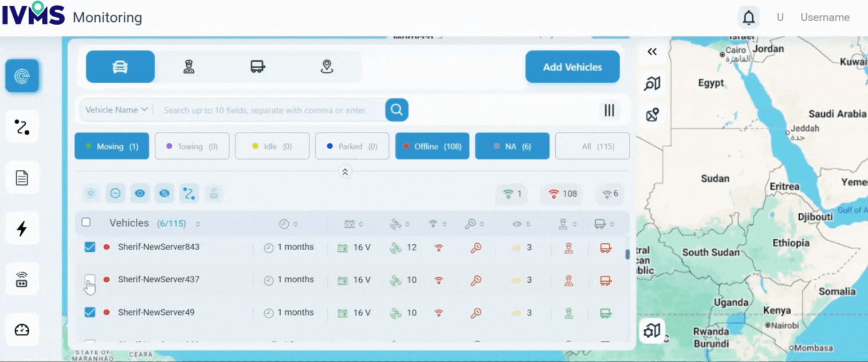This screenshot has height=362, width=868.
Task: Open the reports document icon in sidebar
Action: tap(22, 178)
